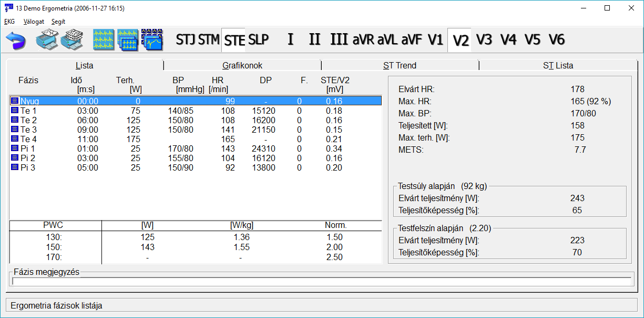Choose lead III in toolbar

pos(339,40)
